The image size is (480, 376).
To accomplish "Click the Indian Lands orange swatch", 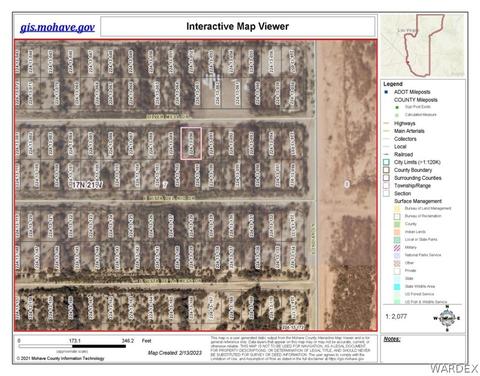I will coord(397,232).
